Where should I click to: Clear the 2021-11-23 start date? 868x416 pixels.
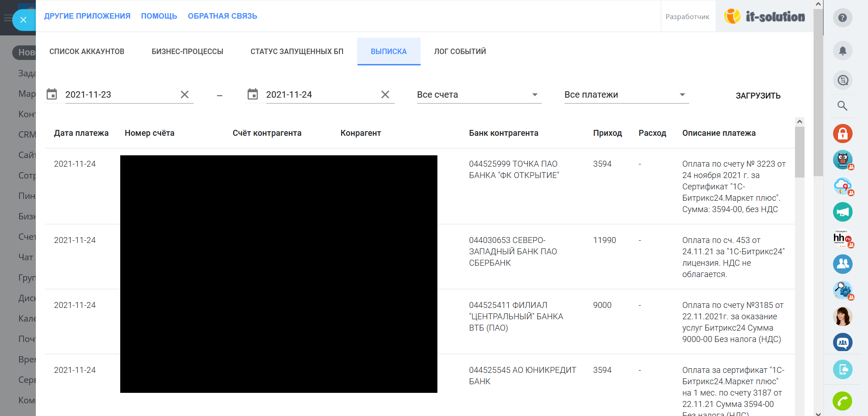coord(185,94)
